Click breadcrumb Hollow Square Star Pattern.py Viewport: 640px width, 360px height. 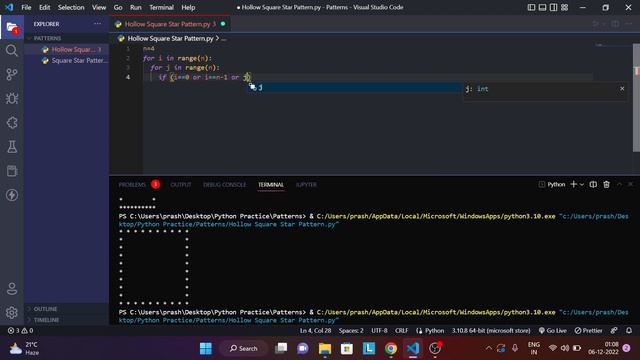(x=170, y=38)
